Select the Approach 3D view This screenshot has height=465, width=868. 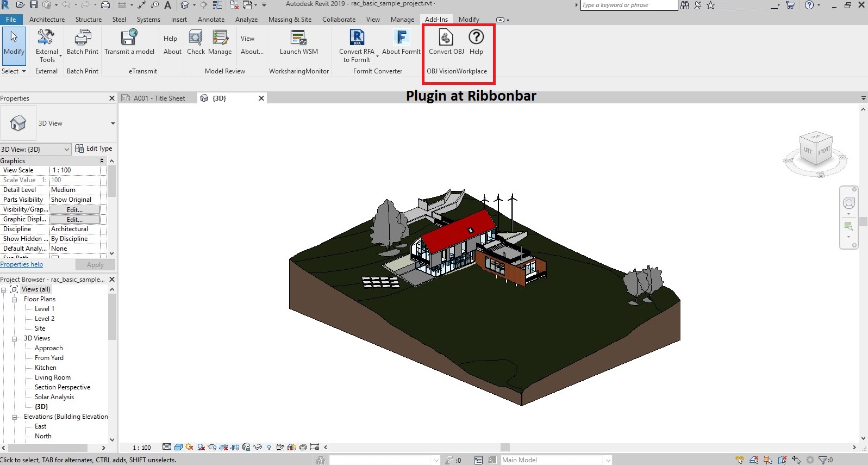[x=49, y=348]
